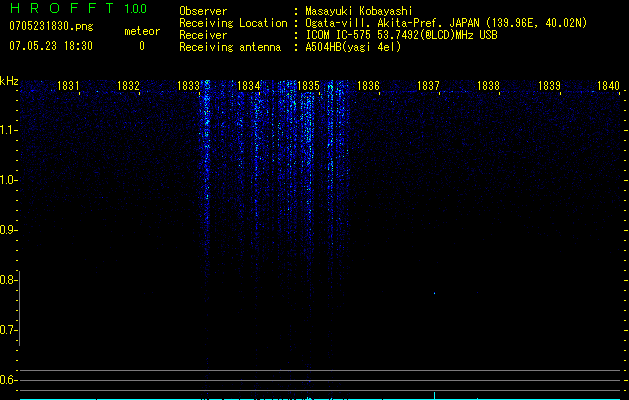
Task: Click time marker 1837
Action: pos(428,86)
